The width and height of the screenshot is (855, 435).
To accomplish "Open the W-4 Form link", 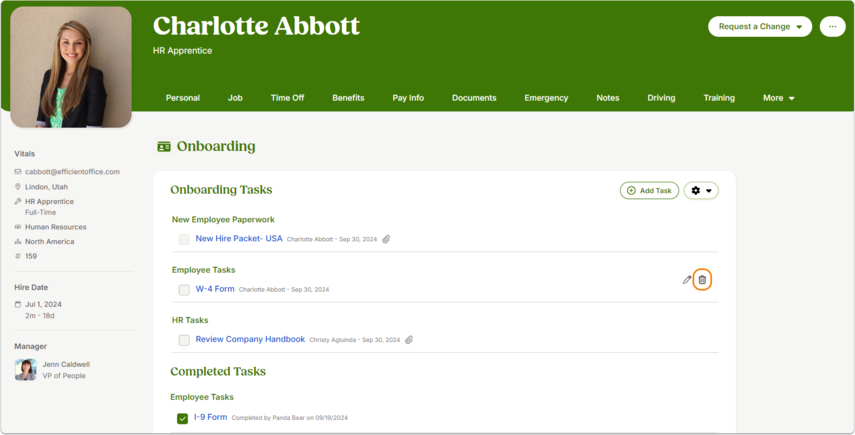I will coord(215,289).
